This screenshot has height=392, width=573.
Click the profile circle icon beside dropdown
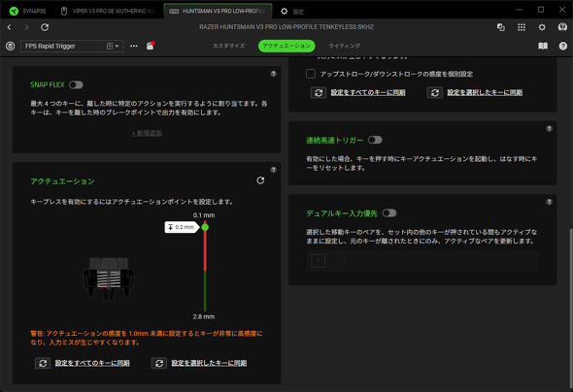pos(11,46)
